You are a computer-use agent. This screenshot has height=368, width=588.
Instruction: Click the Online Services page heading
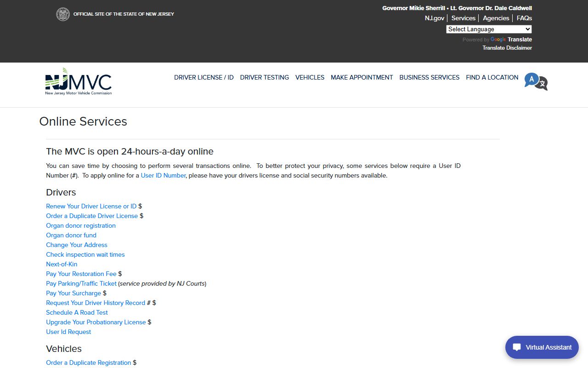[83, 121]
